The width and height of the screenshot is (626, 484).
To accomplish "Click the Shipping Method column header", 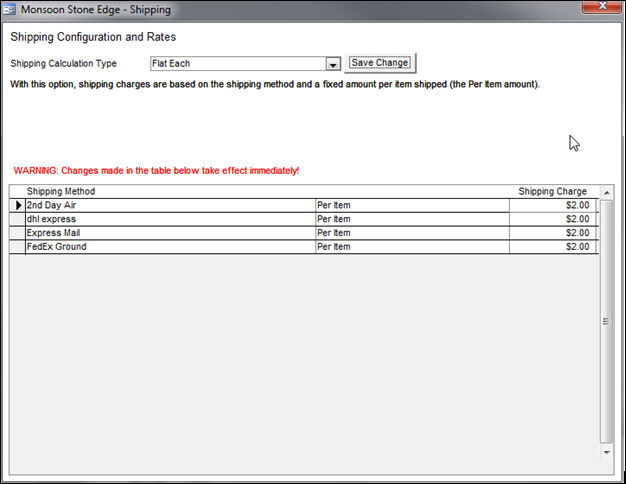I will pos(61,191).
